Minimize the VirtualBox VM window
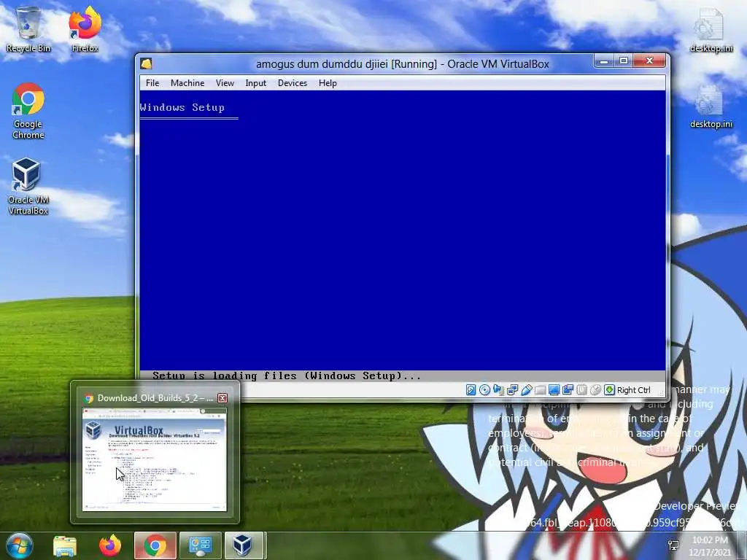This screenshot has height=560, width=747. click(603, 61)
